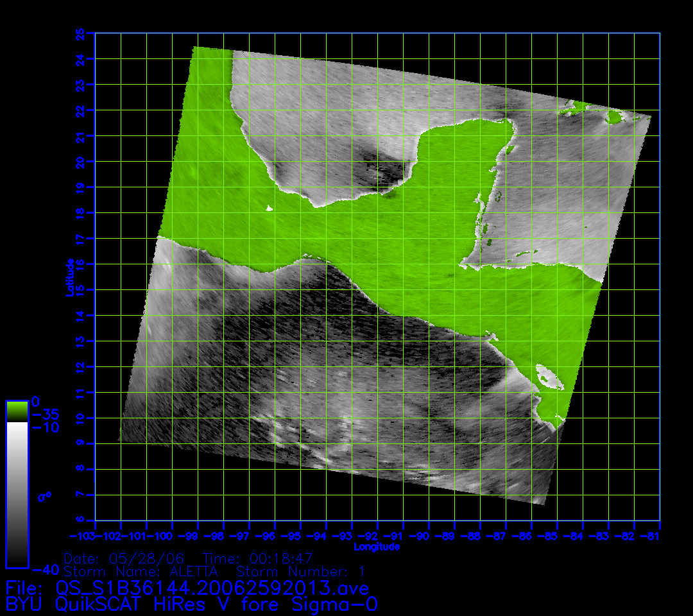This screenshot has width=693, height=616.
Task: Click the dark patch in the Bay of Campeche
Action: pos(385,172)
